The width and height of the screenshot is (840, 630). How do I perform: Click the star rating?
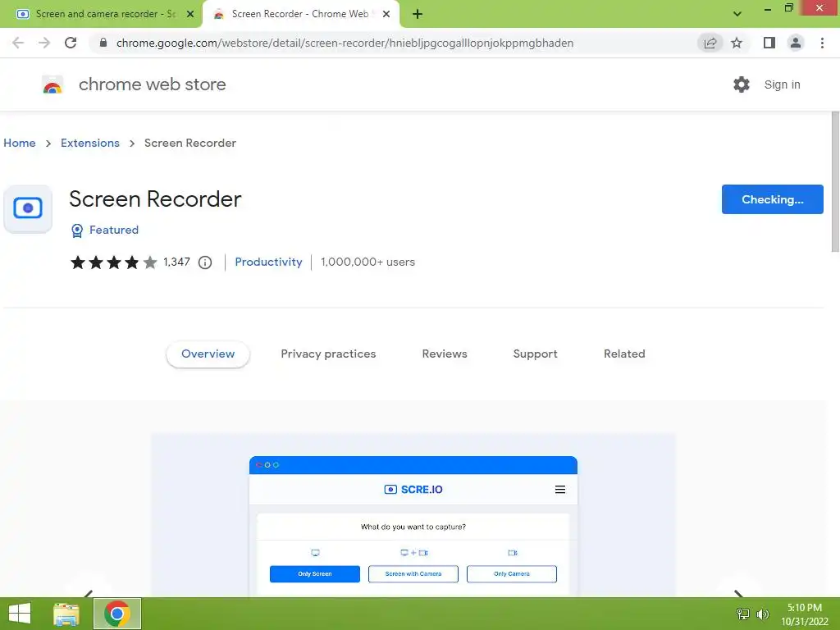113,262
